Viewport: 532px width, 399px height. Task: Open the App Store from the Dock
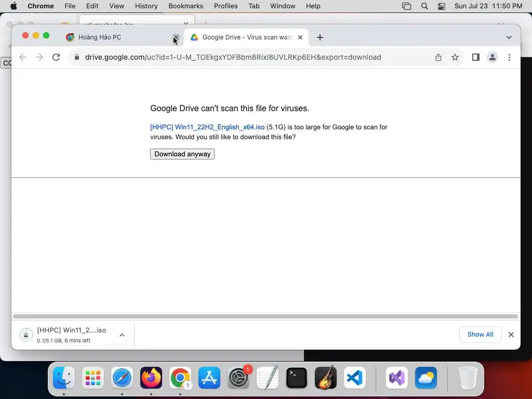coord(209,378)
